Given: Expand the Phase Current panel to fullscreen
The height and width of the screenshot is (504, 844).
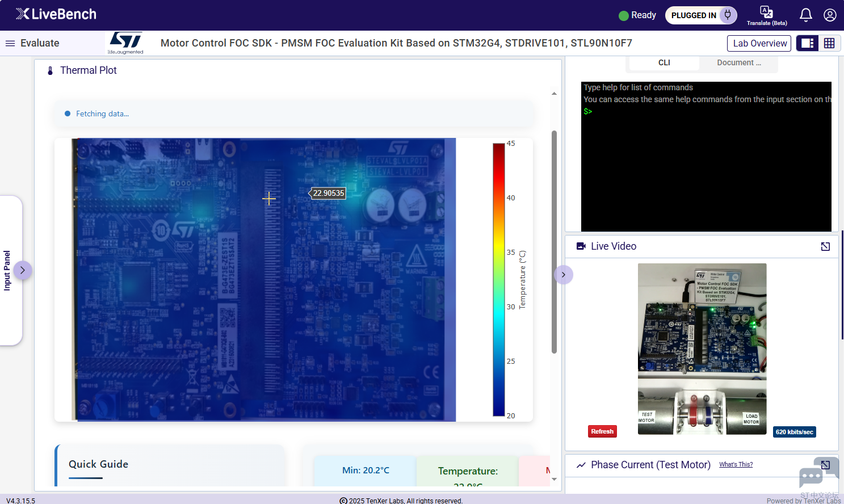Looking at the screenshot, I should pos(825,465).
